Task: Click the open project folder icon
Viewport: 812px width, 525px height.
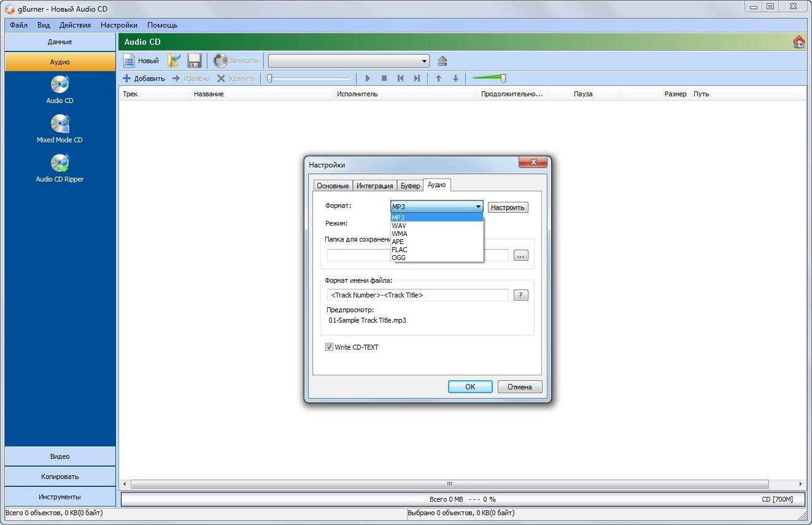Action: click(174, 61)
